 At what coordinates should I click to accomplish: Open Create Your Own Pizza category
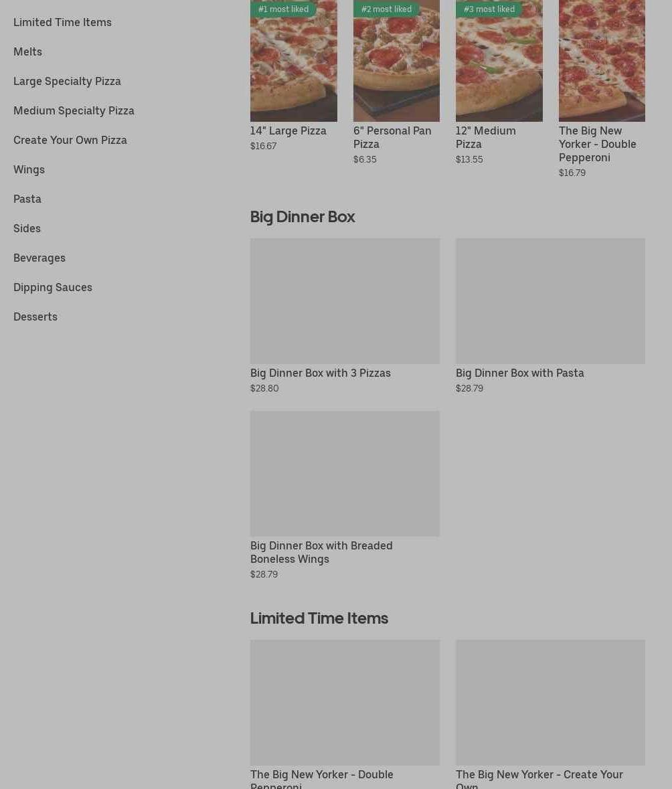click(x=70, y=140)
